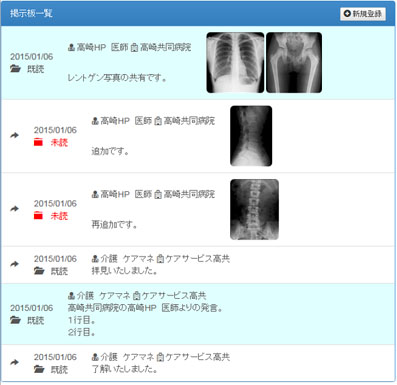Screen dimensions: 397x385
Task: Click the reply arrow beside 拝見いたしました post
Action: tap(14, 264)
